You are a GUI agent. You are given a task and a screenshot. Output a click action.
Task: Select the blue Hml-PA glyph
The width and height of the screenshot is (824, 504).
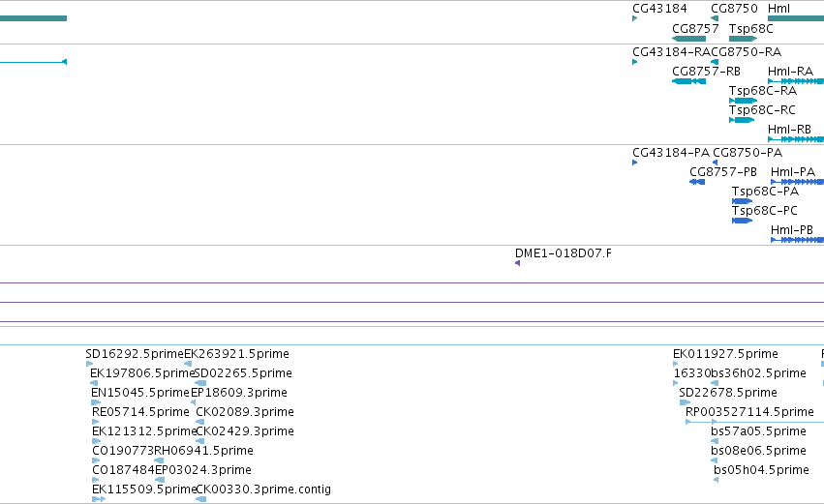[797, 182]
